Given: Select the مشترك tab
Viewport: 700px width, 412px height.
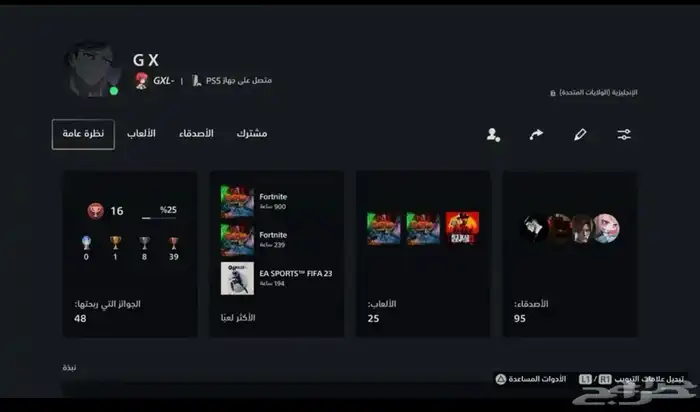Looking at the screenshot, I should click(x=252, y=133).
